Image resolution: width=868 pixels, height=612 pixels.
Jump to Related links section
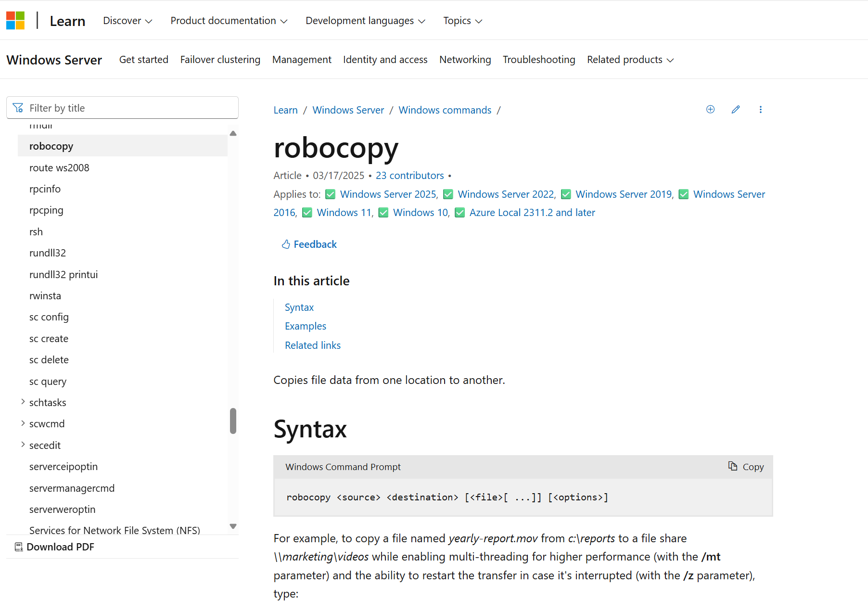click(312, 345)
